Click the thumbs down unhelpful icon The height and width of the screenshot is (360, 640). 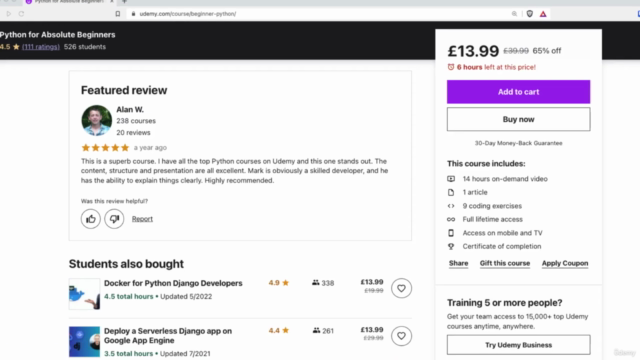click(114, 219)
